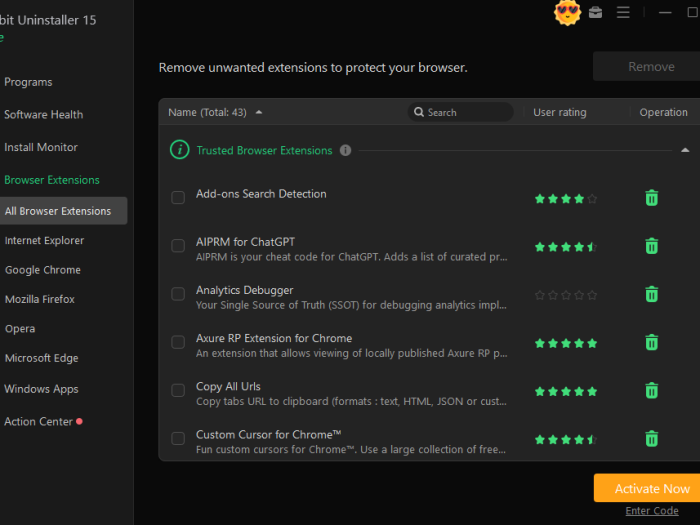Collapse the Trusted Browser Extensions section

pos(685,150)
